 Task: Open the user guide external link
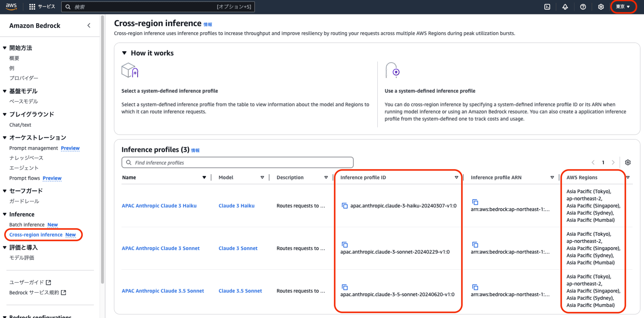(30, 282)
